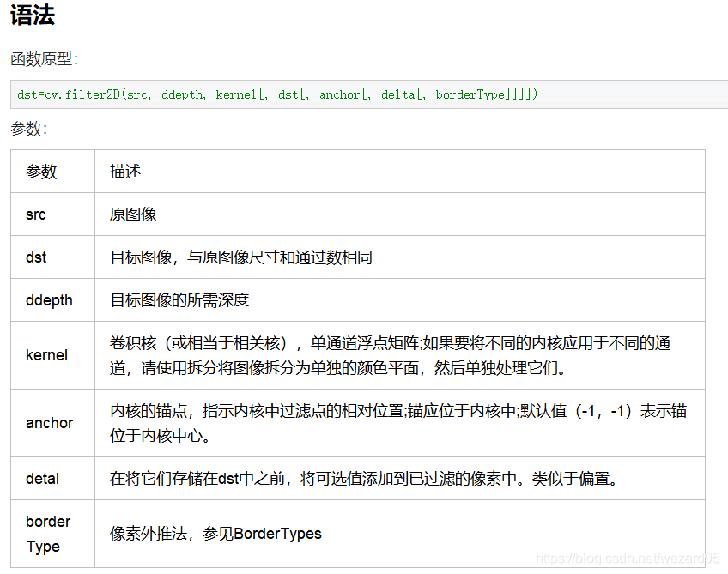Click the 内核的锚点 description text
The width and height of the screenshot is (728, 574).
point(398,423)
